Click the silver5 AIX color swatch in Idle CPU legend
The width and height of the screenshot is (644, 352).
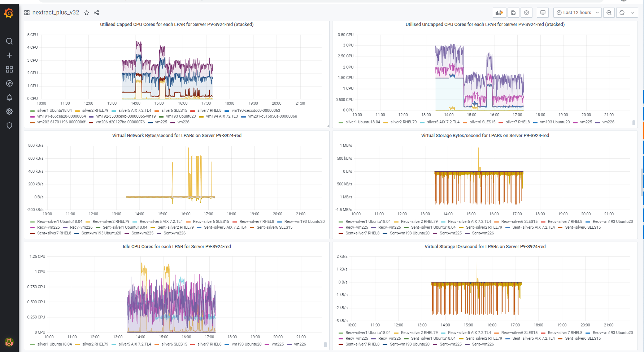(x=114, y=344)
